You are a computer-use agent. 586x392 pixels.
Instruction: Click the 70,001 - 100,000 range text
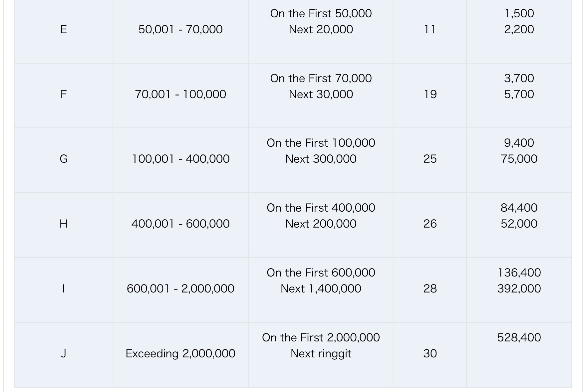tap(180, 95)
